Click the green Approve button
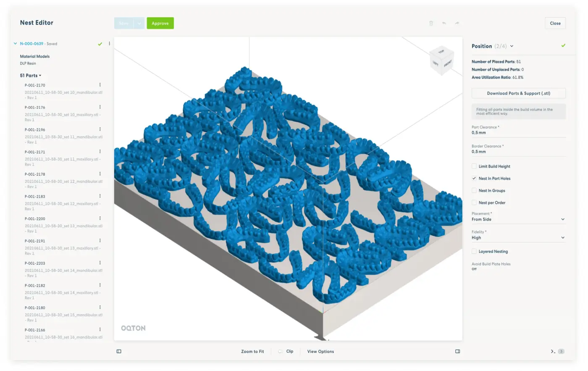The height and width of the screenshot is (371, 588). (160, 24)
